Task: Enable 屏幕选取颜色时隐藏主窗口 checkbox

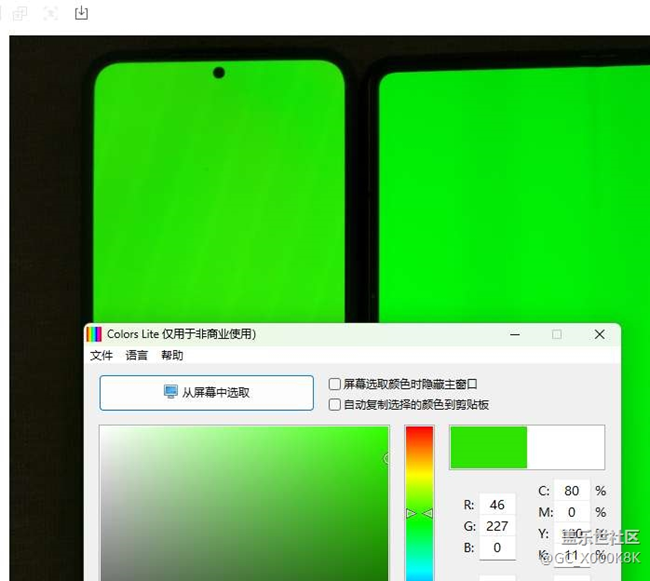Action: [335, 384]
